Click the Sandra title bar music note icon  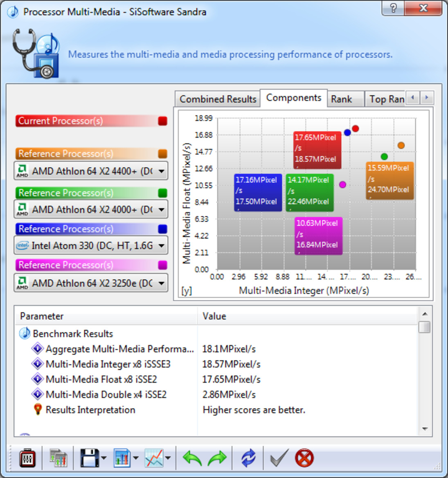pos(13,12)
